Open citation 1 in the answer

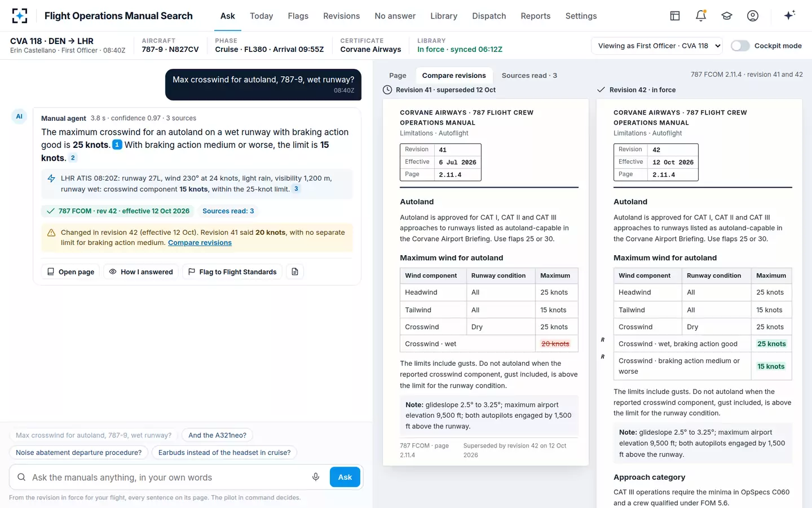point(117,145)
